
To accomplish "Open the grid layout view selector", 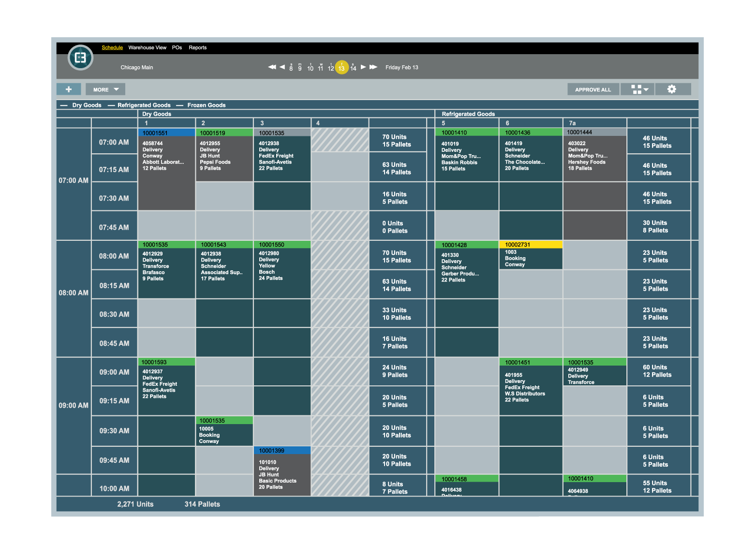I will (x=637, y=89).
